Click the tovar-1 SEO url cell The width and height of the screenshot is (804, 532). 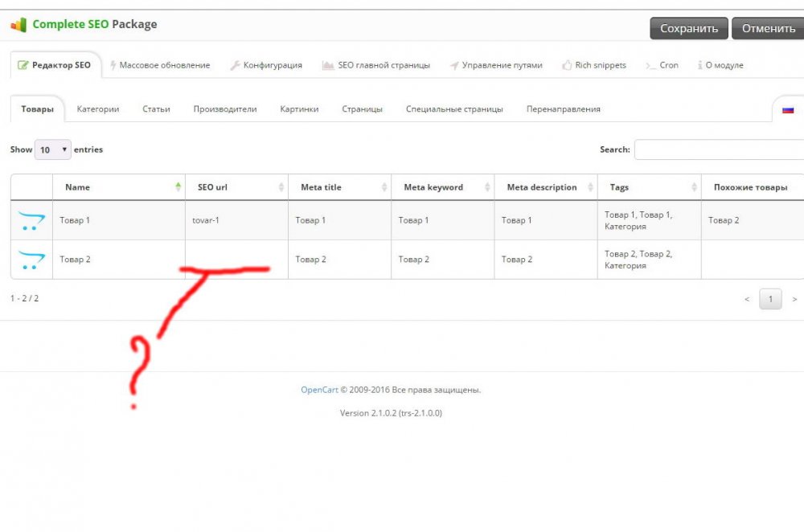click(x=237, y=220)
